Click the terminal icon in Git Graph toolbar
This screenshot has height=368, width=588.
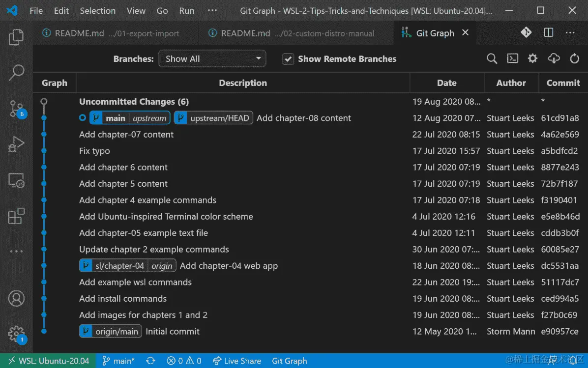click(x=512, y=58)
